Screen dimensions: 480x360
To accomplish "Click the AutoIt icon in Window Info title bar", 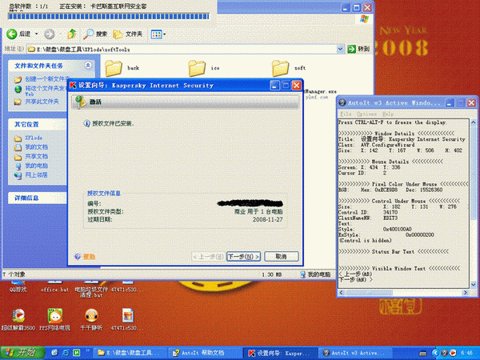I will [342, 103].
